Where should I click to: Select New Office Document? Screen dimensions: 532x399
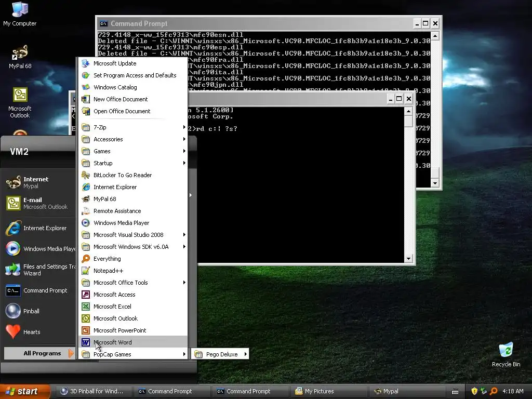point(133,99)
